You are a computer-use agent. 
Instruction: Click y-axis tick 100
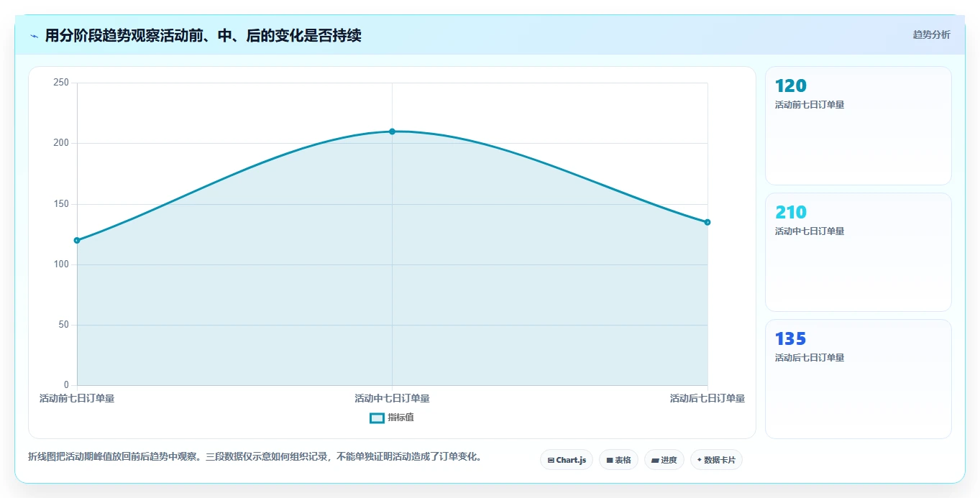click(x=61, y=264)
